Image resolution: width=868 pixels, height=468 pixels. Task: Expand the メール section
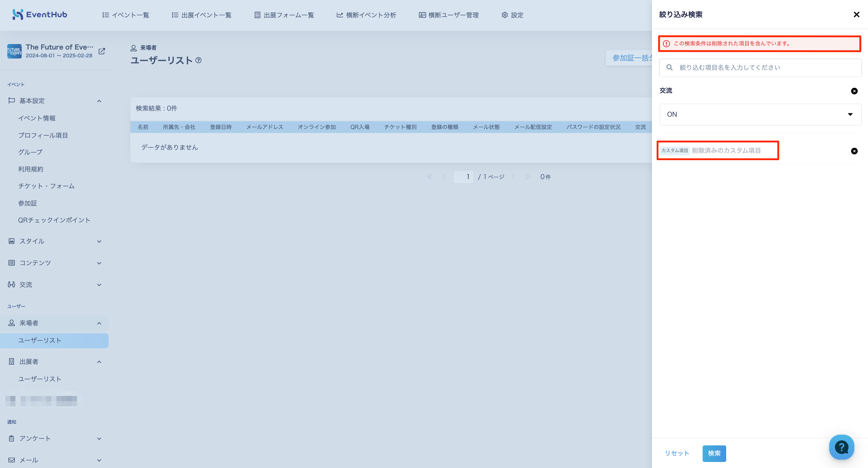[x=99, y=460]
